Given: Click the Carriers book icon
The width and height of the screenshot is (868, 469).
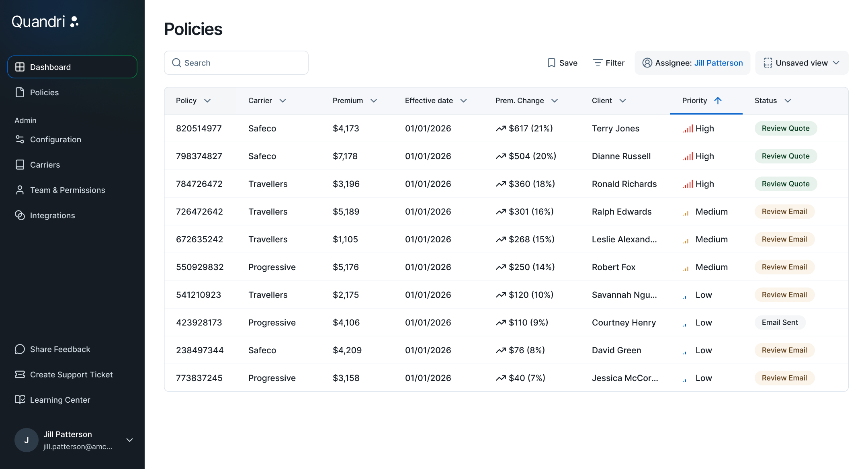Looking at the screenshot, I should point(20,165).
